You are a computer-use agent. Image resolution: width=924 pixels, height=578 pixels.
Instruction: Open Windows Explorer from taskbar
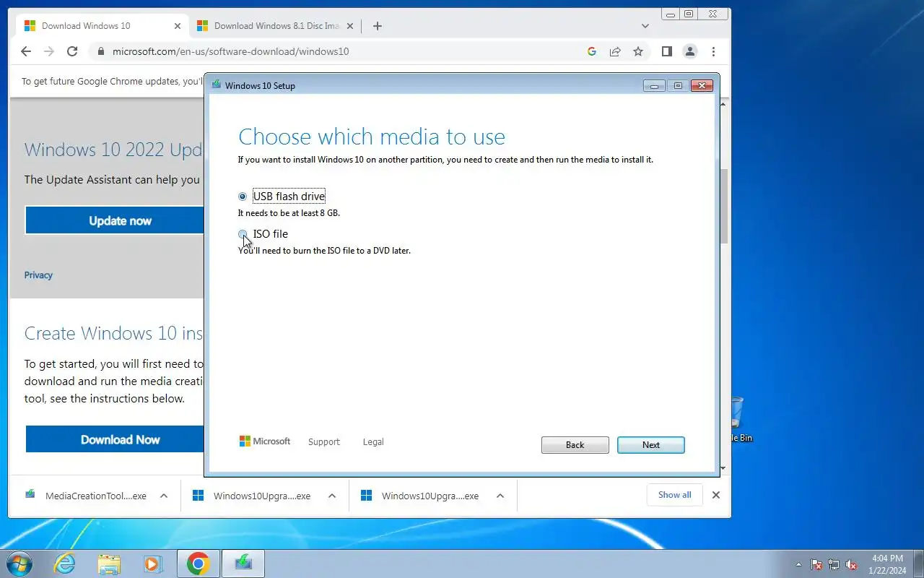coord(109,564)
